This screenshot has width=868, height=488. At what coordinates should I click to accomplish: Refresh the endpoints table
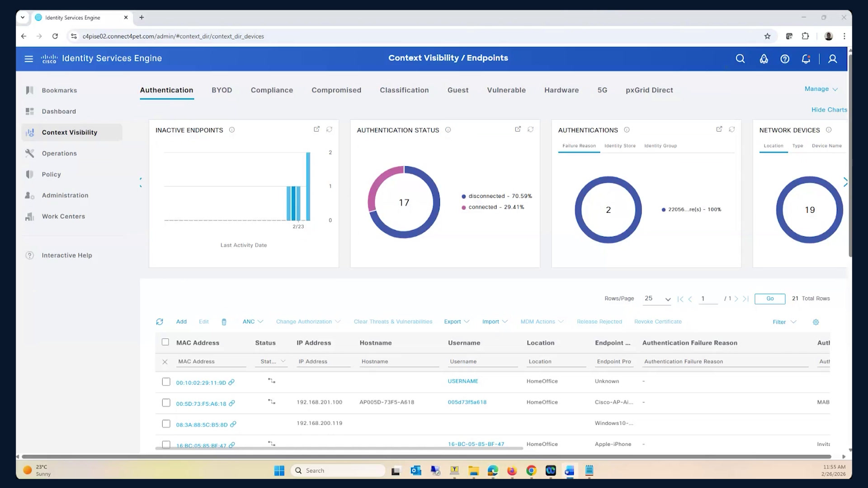click(x=160, y=322)
